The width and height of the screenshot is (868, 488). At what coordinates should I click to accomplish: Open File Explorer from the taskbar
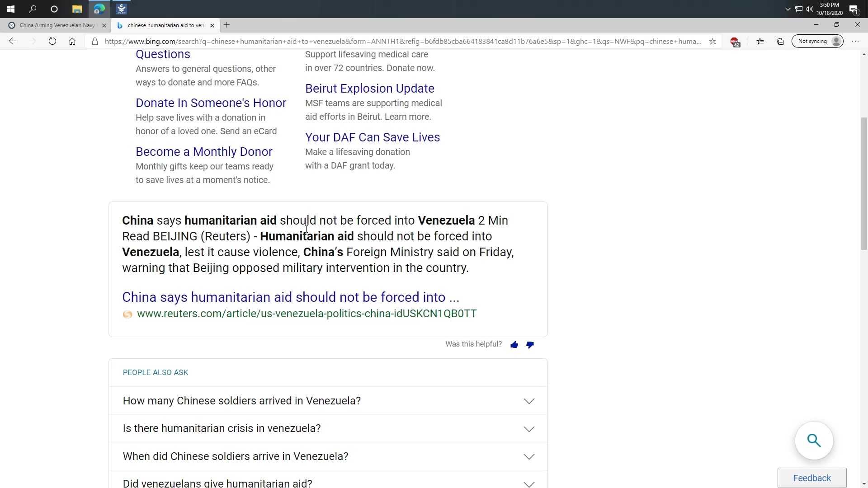[77, 9]
